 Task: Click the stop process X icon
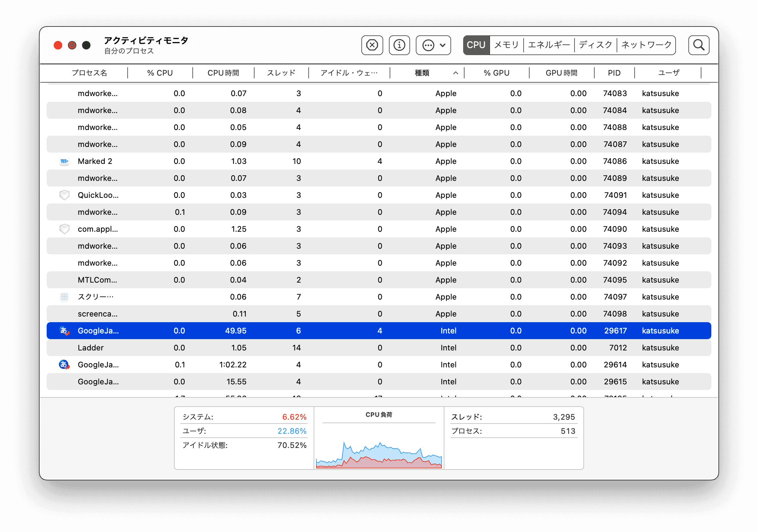[x=372, y=45]
